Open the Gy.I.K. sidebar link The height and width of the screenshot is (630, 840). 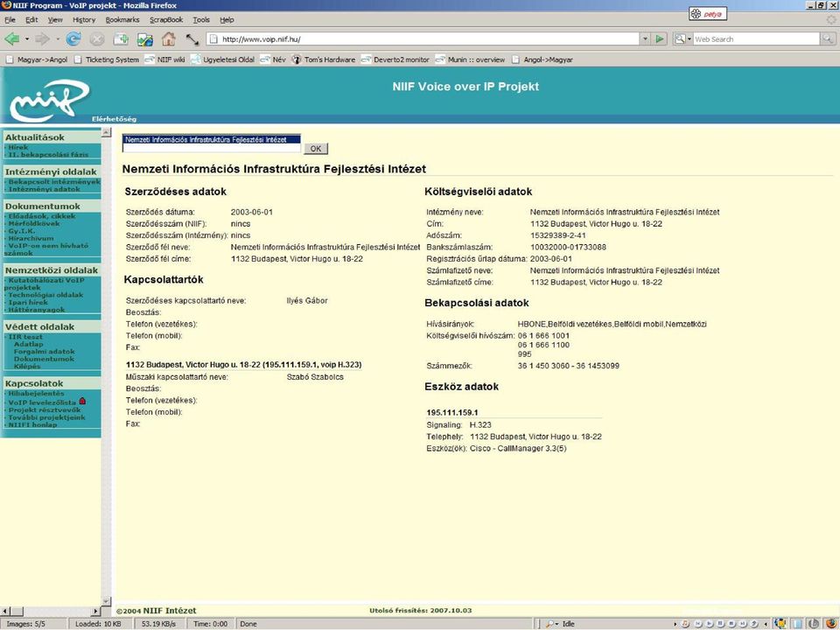click(x=21, y=231)
